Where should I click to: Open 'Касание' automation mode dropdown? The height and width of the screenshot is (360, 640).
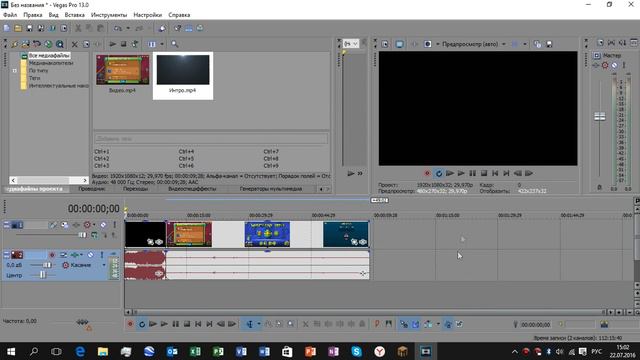(104, 265)
